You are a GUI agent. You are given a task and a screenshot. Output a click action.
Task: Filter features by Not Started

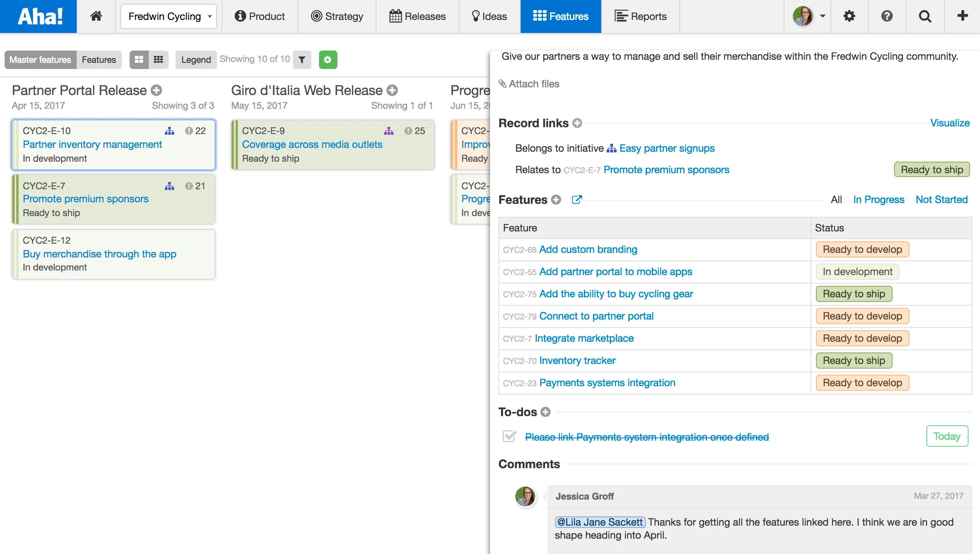941,200
